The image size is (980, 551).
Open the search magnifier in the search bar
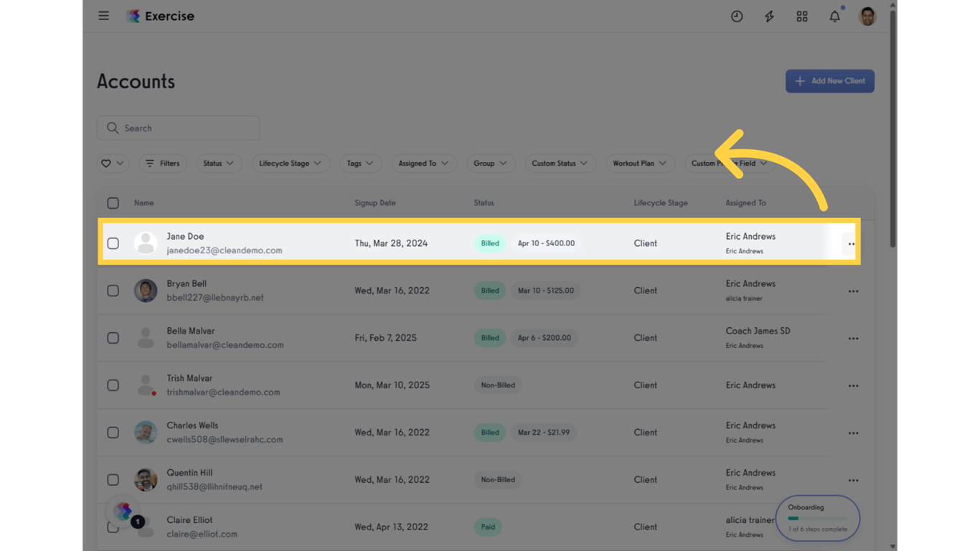pyautogui.click(x=113, y=128)
